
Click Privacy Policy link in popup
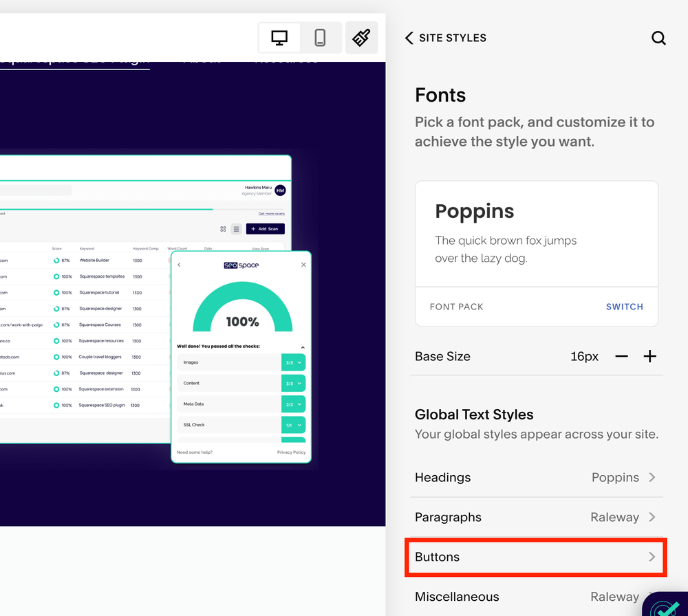291,452
